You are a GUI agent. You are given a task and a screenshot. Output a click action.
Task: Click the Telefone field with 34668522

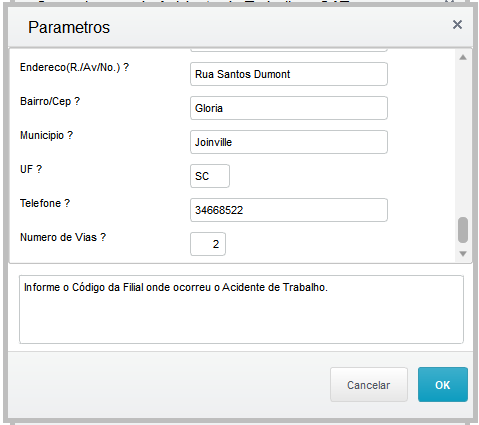click(289, 210)
